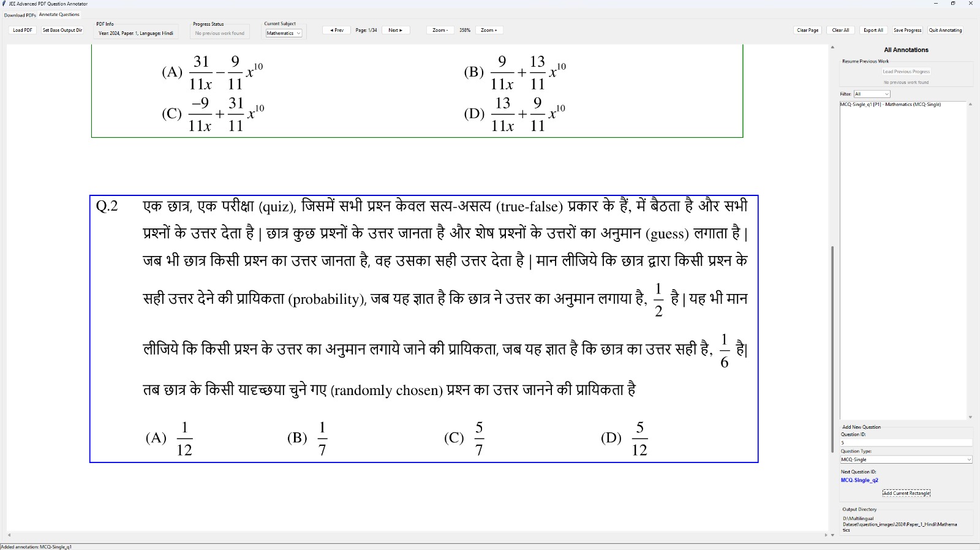Switch to Download PDFs tab

(20, 15)
